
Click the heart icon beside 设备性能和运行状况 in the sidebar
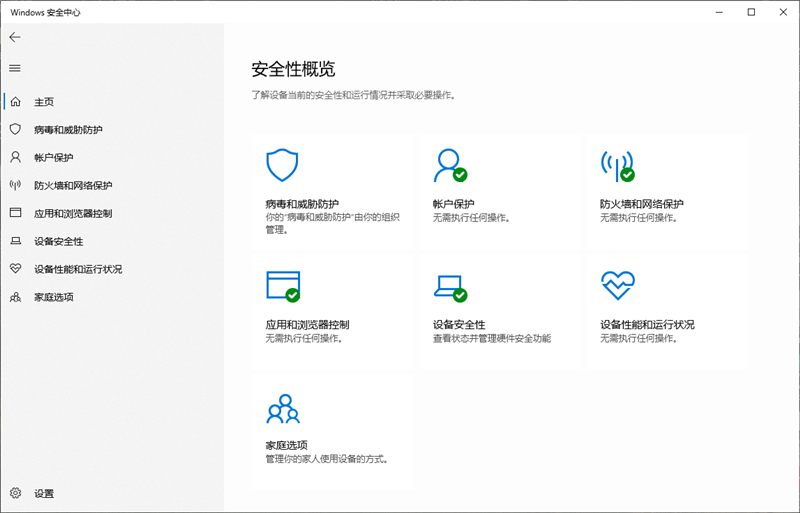pos(15,268)
